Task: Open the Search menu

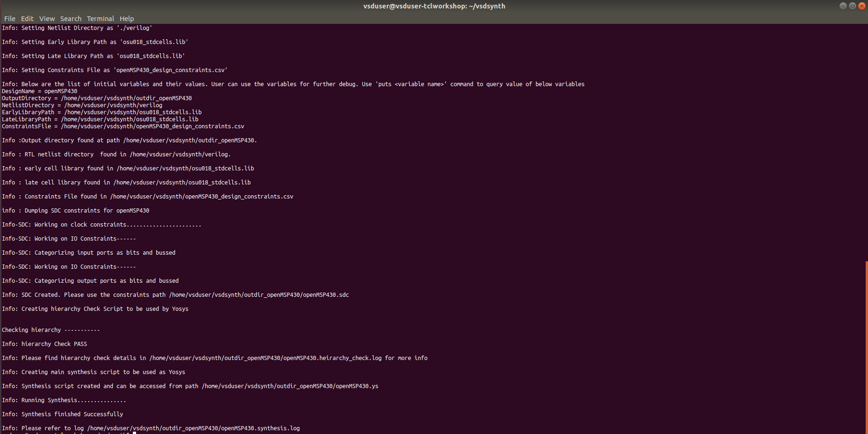Action: (x=71, y=18)
